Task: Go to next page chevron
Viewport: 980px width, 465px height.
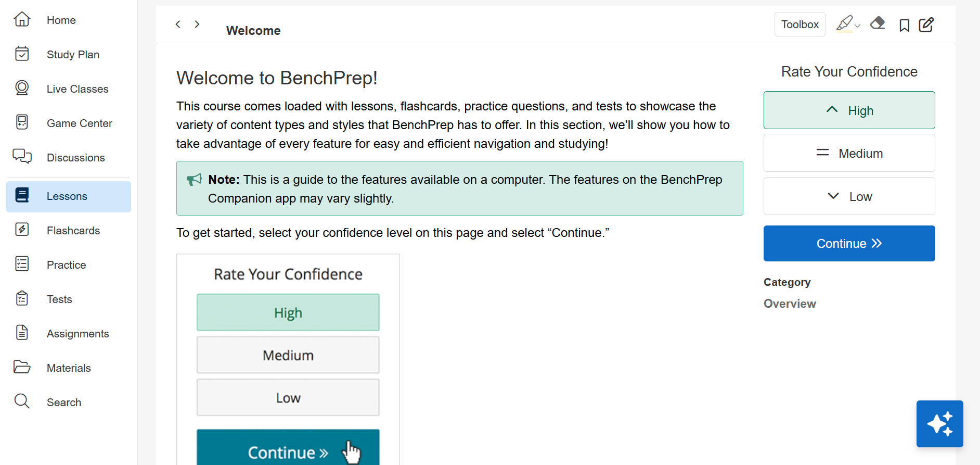Action: pos(197,24)
